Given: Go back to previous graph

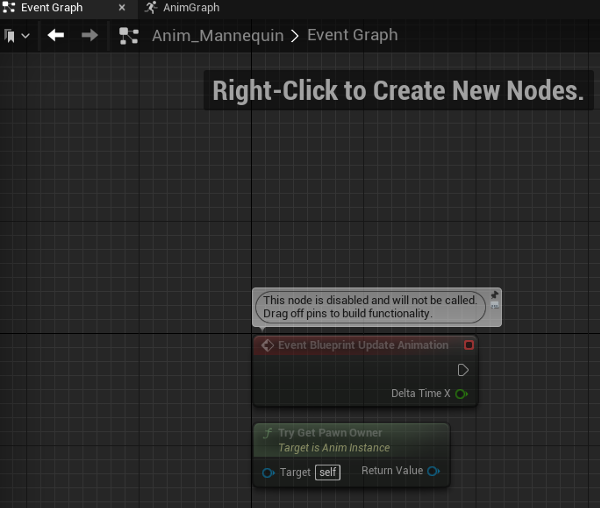Looking at the screenshot, I should click(56, 36).
